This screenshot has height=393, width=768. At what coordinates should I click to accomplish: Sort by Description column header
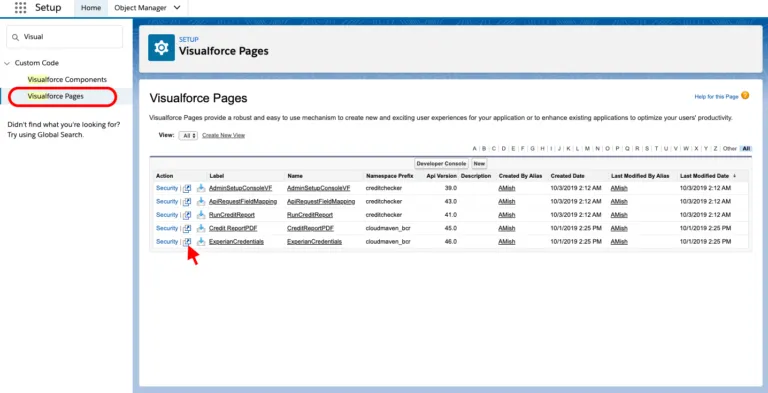(476, 175)
